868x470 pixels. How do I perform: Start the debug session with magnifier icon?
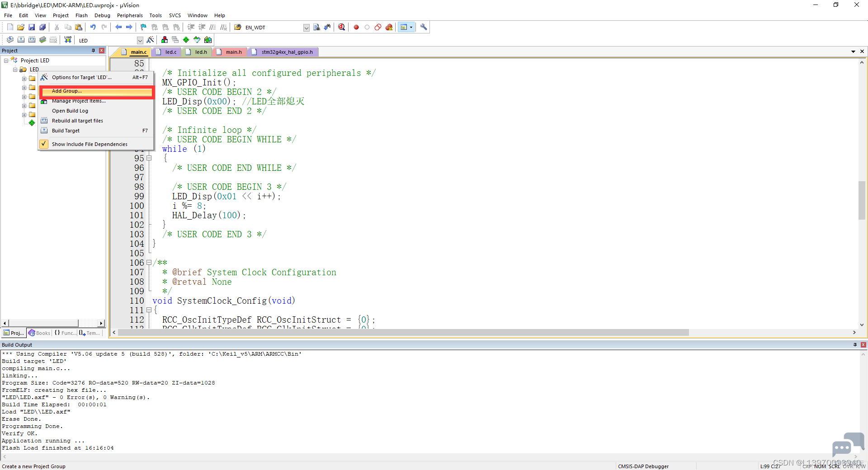(x=341, y=27)
